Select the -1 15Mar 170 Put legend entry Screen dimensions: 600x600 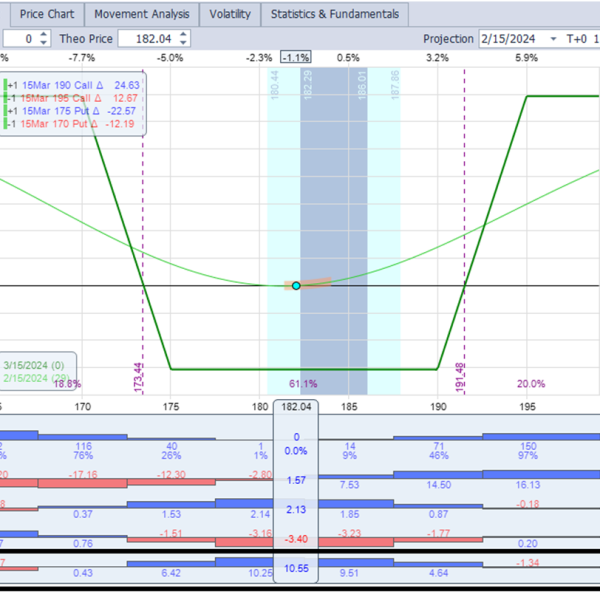tap(73, 123)
